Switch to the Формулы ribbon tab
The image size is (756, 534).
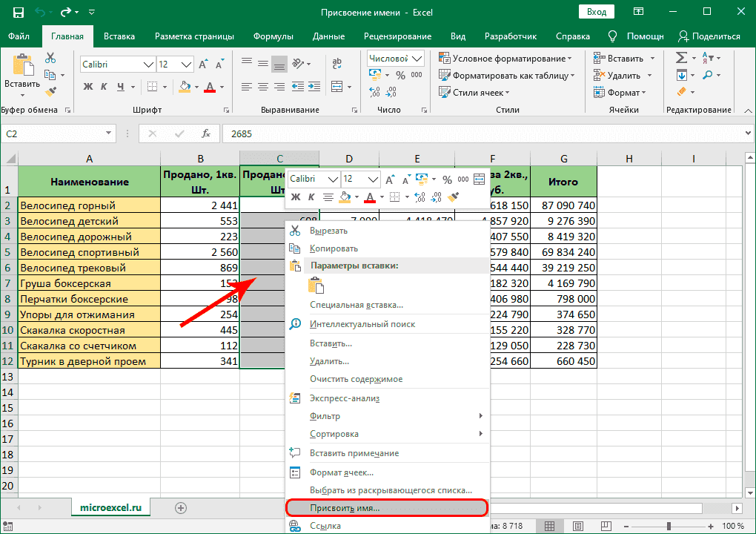273,36
